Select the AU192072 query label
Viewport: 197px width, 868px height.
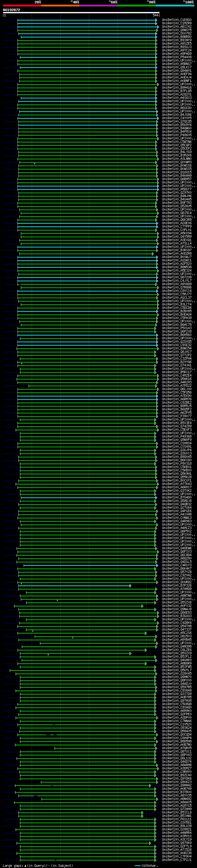point(11,10)
